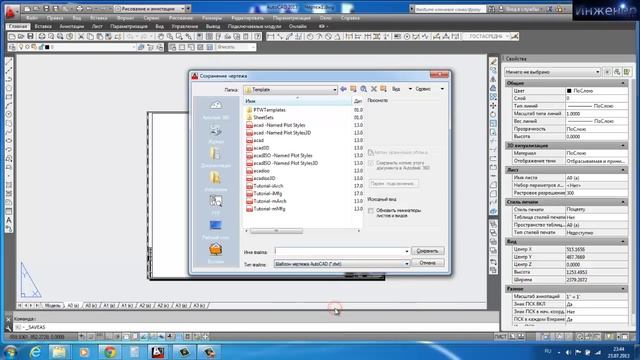The width and height of the screenshot is (640, 360).
Task: Click the Cut scissors icon on the standard toolbar
Action: click(81, 37)
